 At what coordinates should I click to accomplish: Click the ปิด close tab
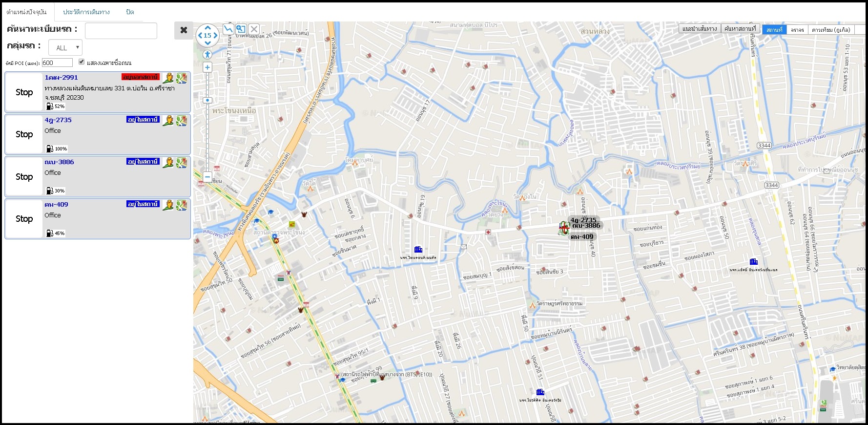[130, 12]
